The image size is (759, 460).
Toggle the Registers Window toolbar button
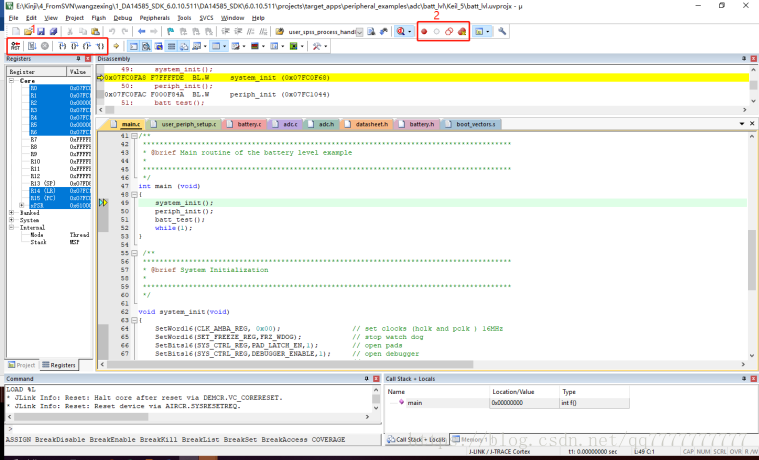point(171,46)
